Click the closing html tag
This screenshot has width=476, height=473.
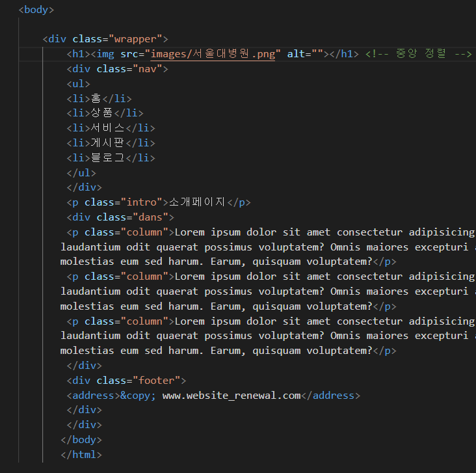tap(81, 455)
